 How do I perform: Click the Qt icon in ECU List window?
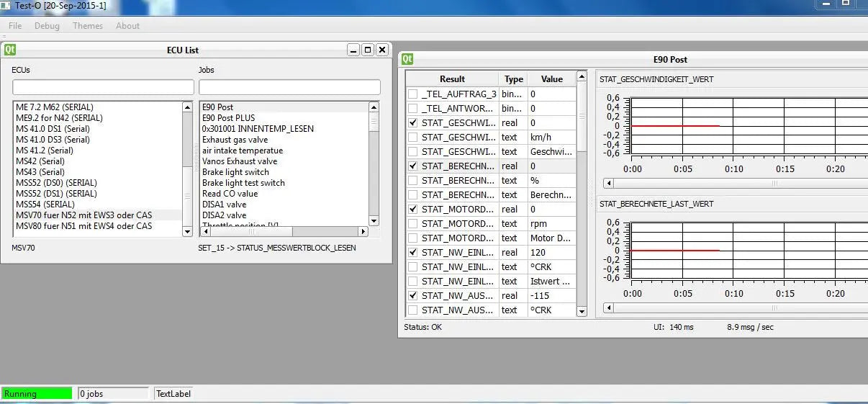click(x=10, y=50)
